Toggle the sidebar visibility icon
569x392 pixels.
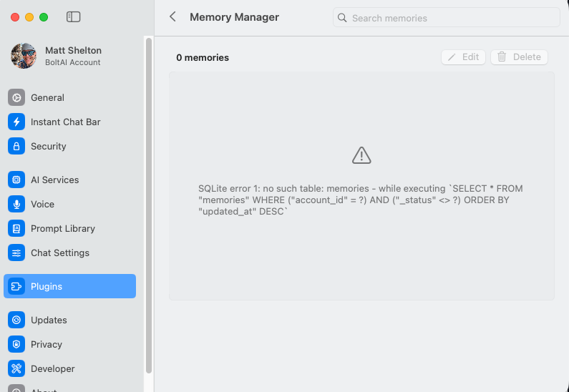pyautogui.click(x=73, y=17)
